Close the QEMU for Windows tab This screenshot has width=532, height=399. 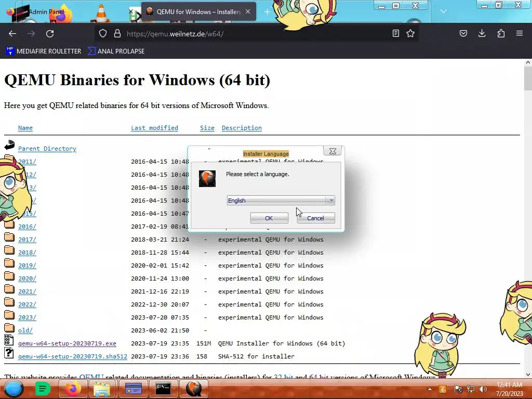click(x=248, y=11)
